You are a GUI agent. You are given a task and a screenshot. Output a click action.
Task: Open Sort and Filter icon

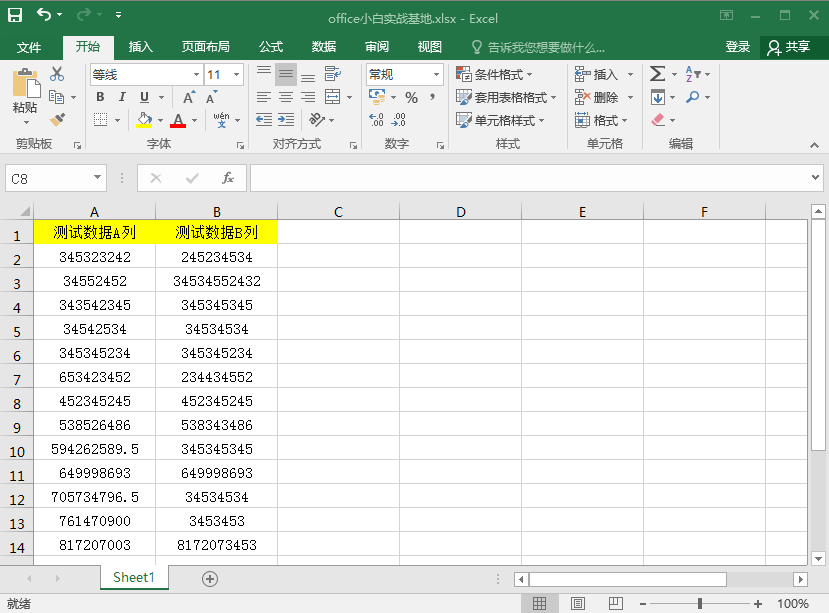(693, 74)
